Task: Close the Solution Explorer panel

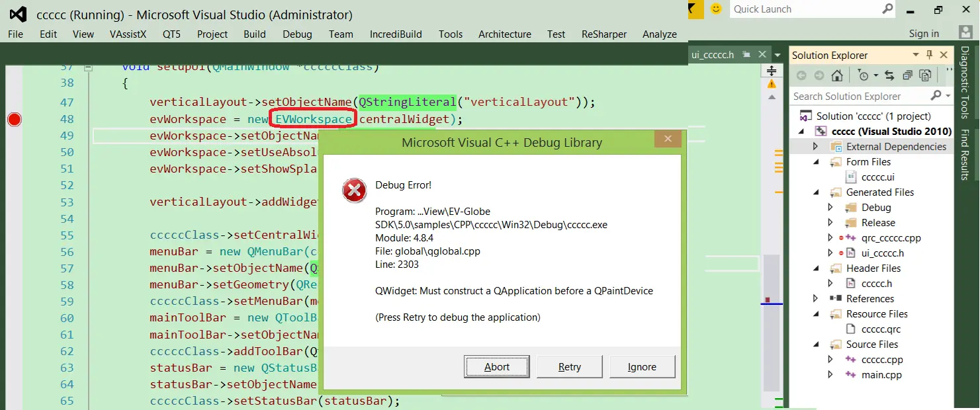Action: point(944,55)
